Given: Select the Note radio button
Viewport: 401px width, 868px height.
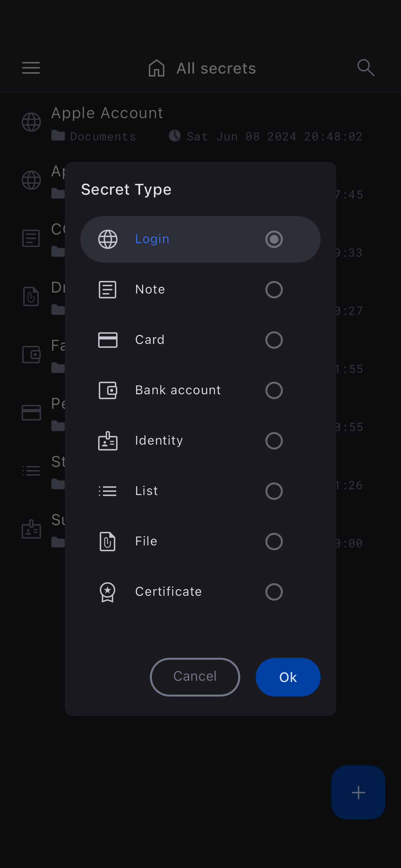Looking at the screenshot, I should [274, 289].
